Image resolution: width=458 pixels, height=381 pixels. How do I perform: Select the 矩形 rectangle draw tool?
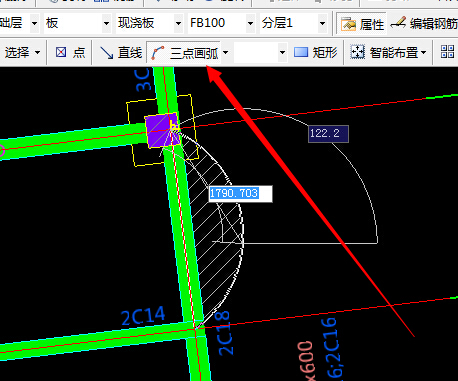(x=316, y=52)
